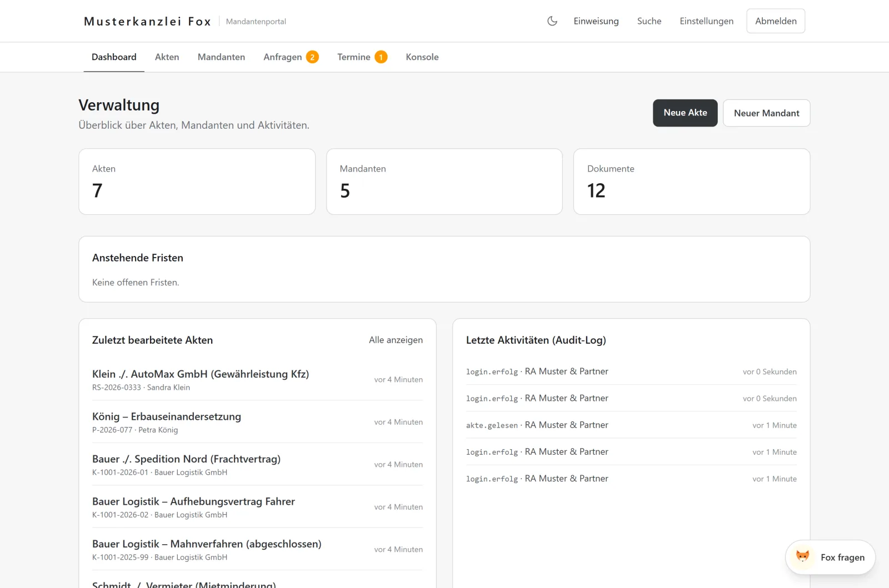Click the Neuer Mandant button
Screen dimensions: 889x588
766,113
